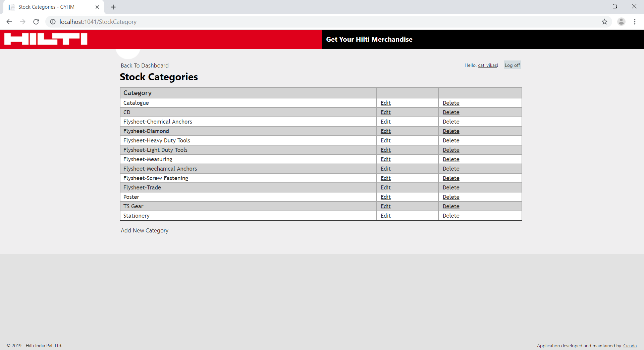Delete the Poster category

(x=451, y=197)
